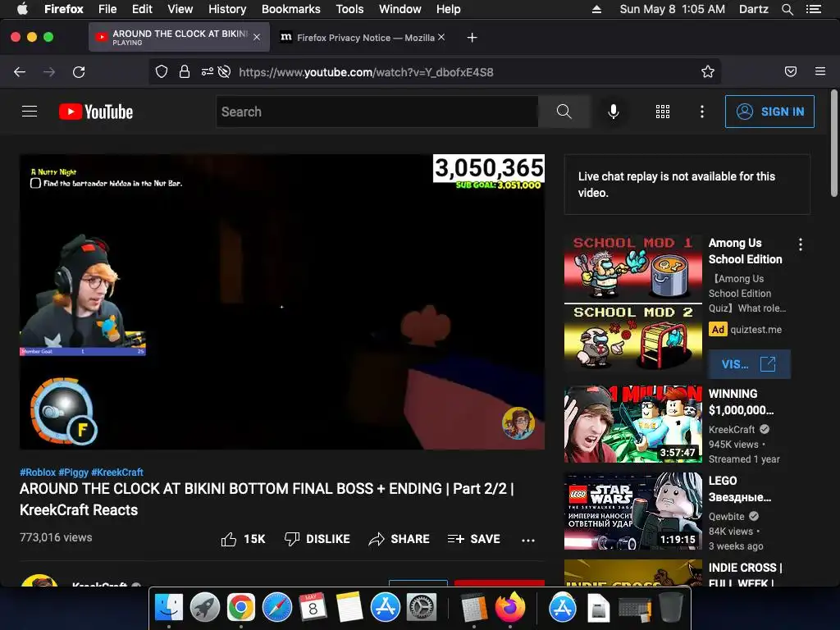Reload the page with the refresh icon

point(79,72)
